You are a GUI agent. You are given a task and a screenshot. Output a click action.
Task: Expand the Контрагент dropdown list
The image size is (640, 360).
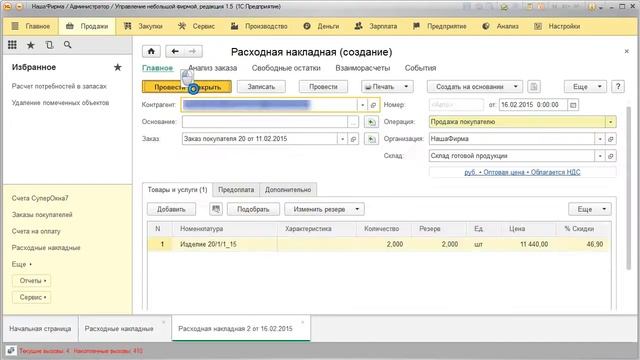point(362,105)
